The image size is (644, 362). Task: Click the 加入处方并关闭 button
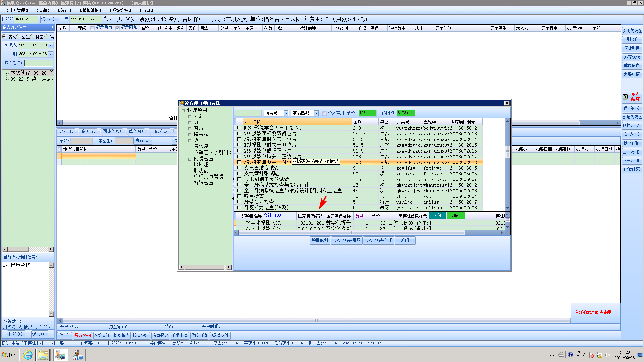pyautogui.click(x=378, y=240)
